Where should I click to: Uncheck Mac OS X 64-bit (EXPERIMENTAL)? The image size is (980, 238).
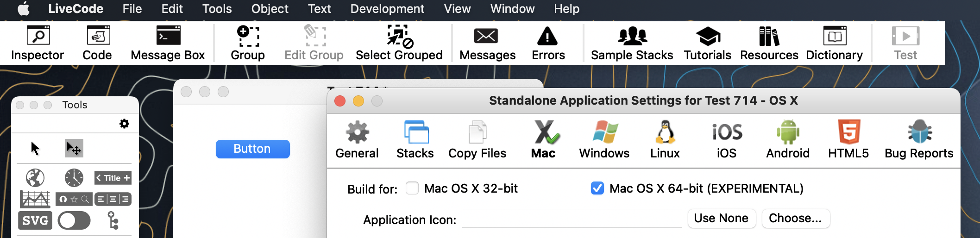(x=597, y=188)
